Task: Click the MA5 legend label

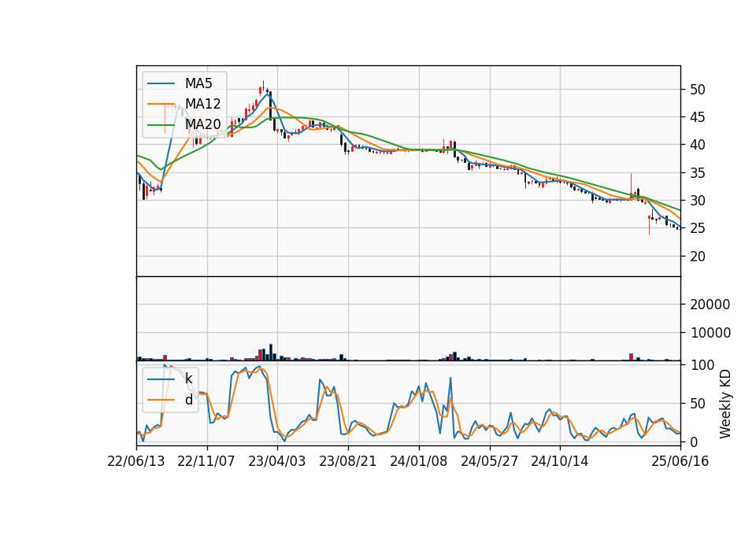Action: (x=198, y=83)
